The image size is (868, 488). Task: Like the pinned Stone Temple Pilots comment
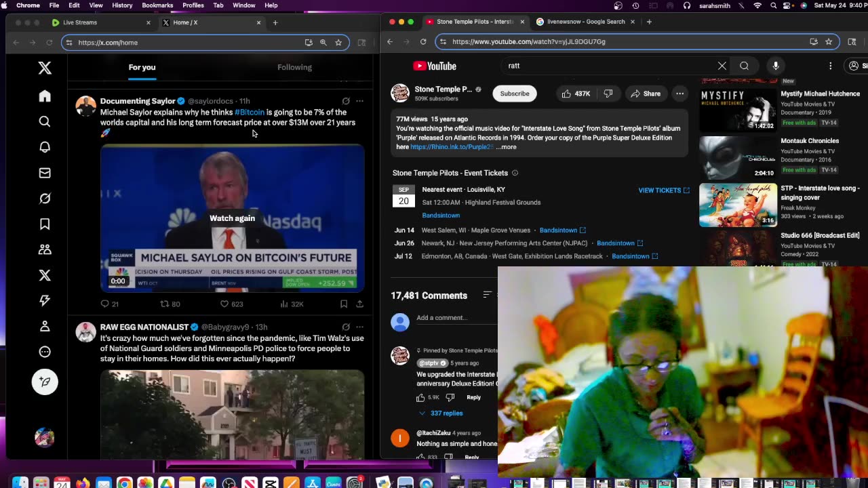420,397
